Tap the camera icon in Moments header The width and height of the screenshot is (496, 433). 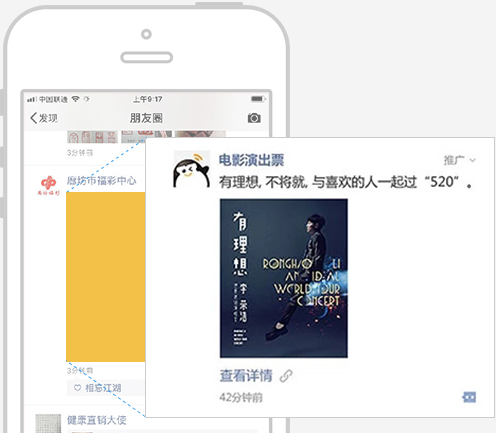click(x=254, y=118)
